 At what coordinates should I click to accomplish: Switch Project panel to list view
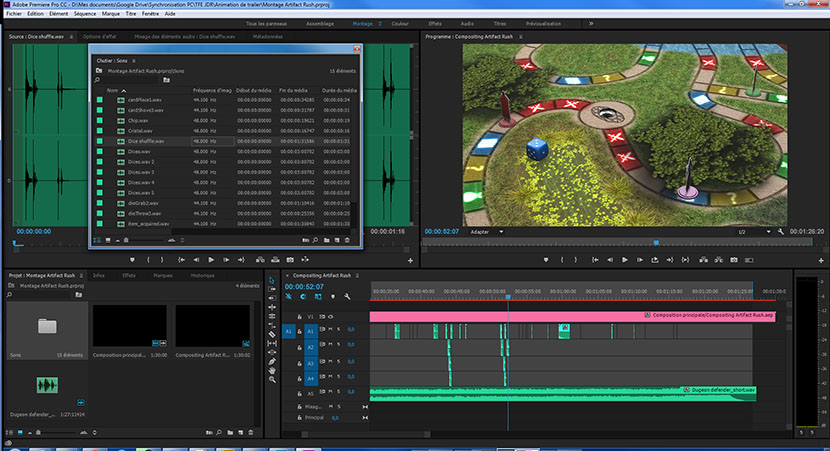(10, 432)
